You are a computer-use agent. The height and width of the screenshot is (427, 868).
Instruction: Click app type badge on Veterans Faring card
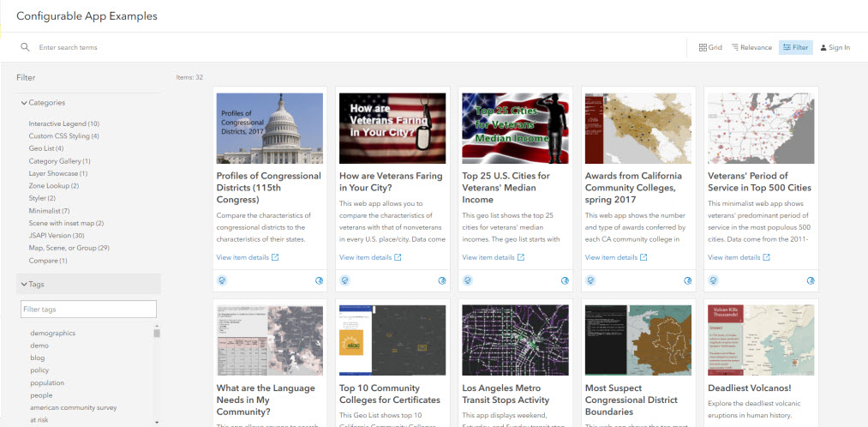click(344, 280)
